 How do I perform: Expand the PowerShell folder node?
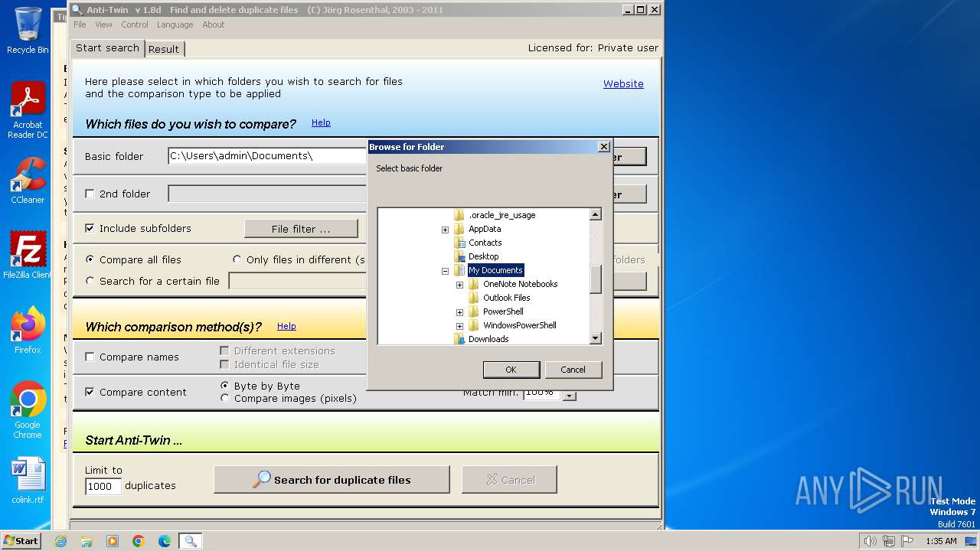point(459,311)
